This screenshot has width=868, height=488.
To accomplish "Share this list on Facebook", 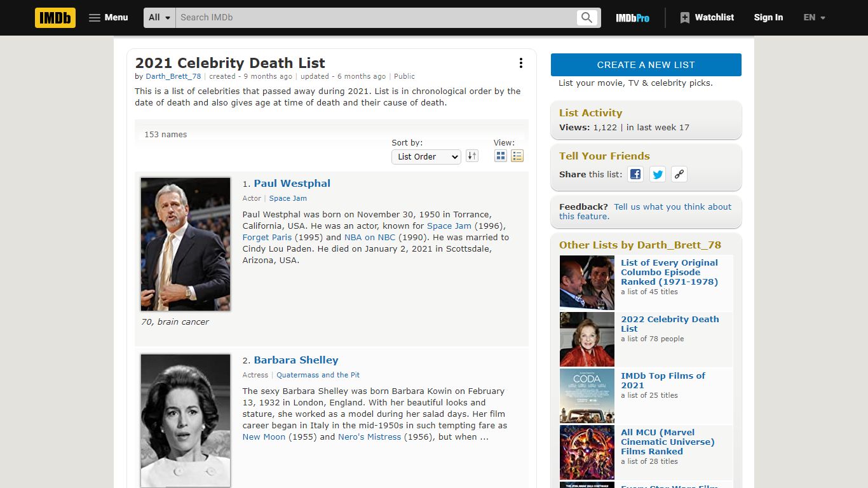I will (x=635, y=174).
